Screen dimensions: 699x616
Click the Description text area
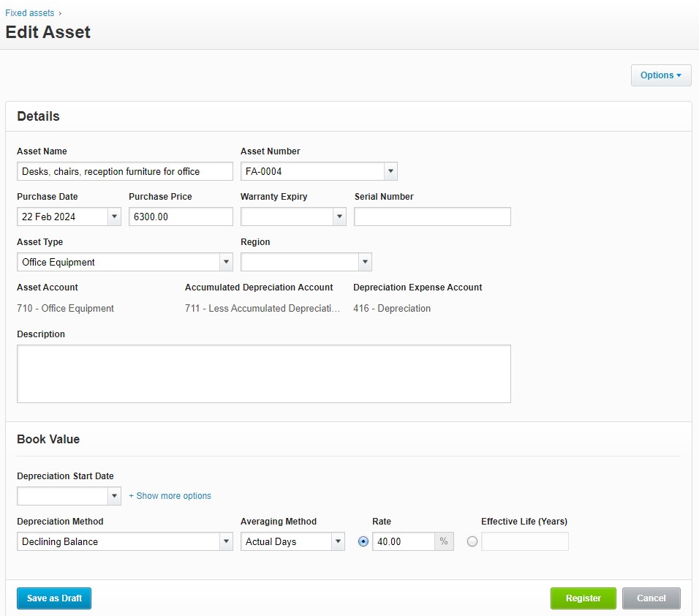[263, 372]
